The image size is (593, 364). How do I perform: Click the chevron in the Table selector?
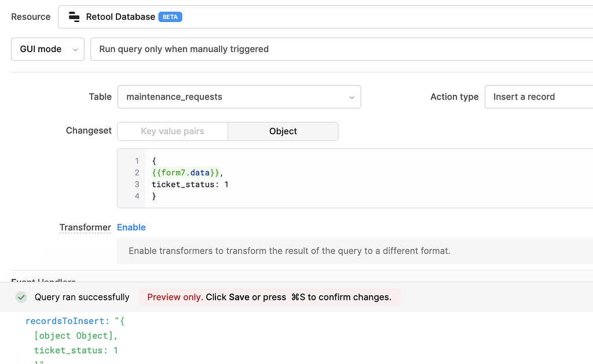click(x=352, y=97)
